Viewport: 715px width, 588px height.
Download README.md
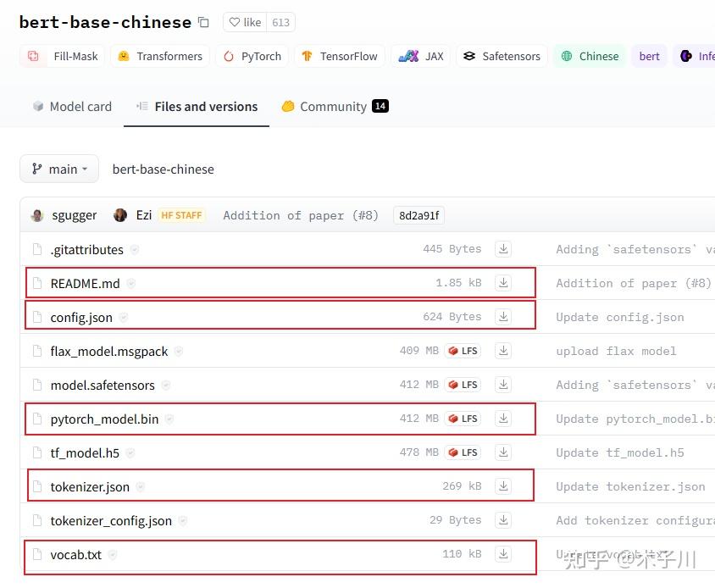503,283
